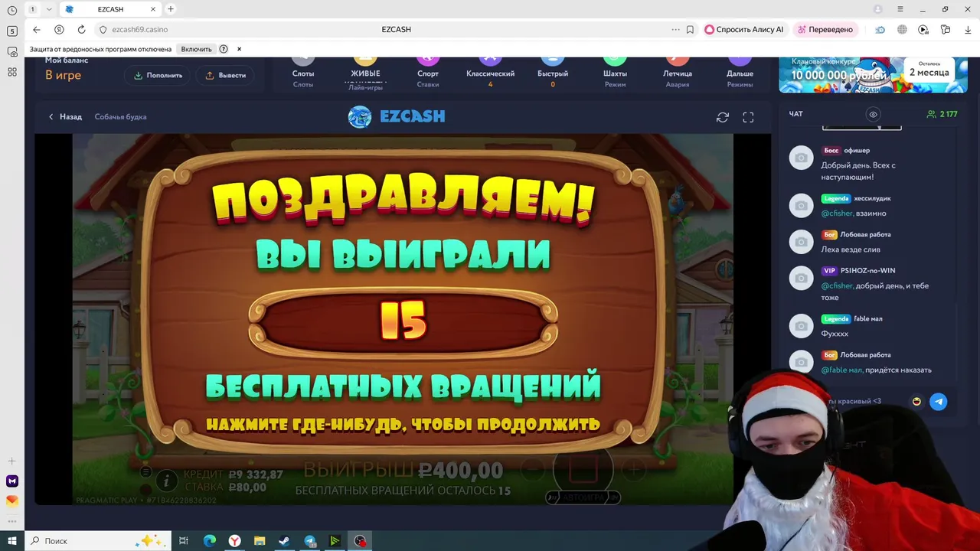980x551 pixels.
Task: Open the three-dot page menu in address bar
Action: pos(675,29)
